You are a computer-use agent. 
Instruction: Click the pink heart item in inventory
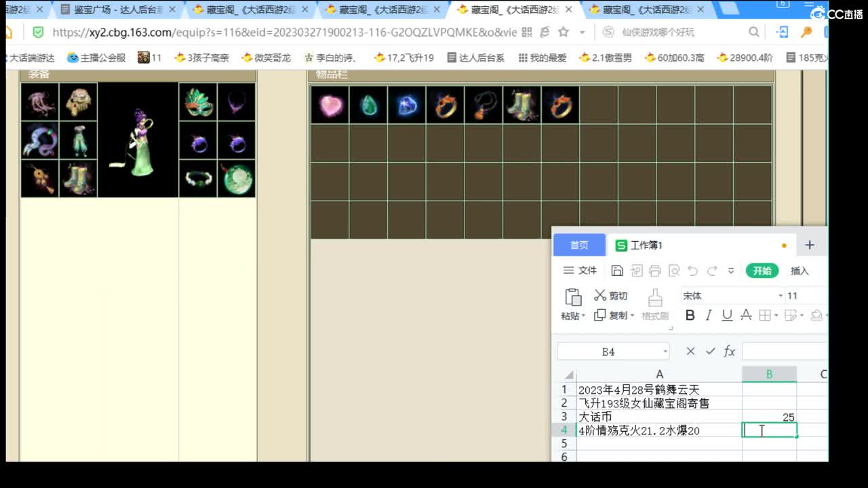pos(330,104)
